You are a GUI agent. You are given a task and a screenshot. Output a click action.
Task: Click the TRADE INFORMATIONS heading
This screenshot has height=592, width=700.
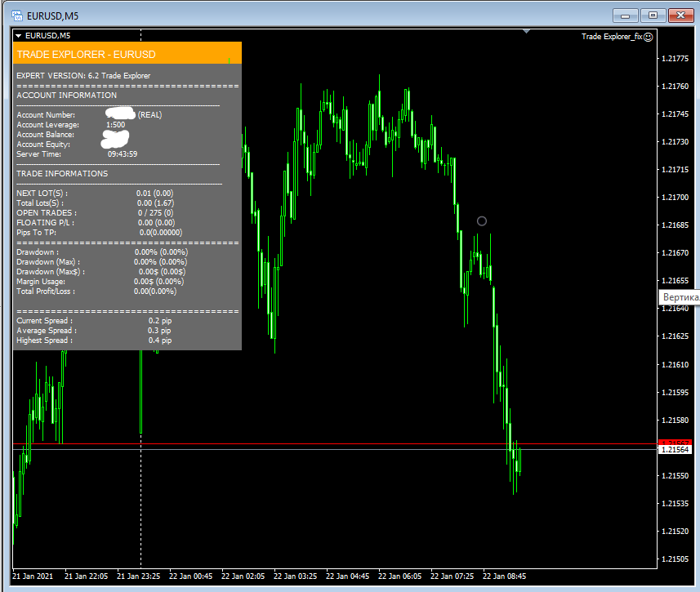62,174
